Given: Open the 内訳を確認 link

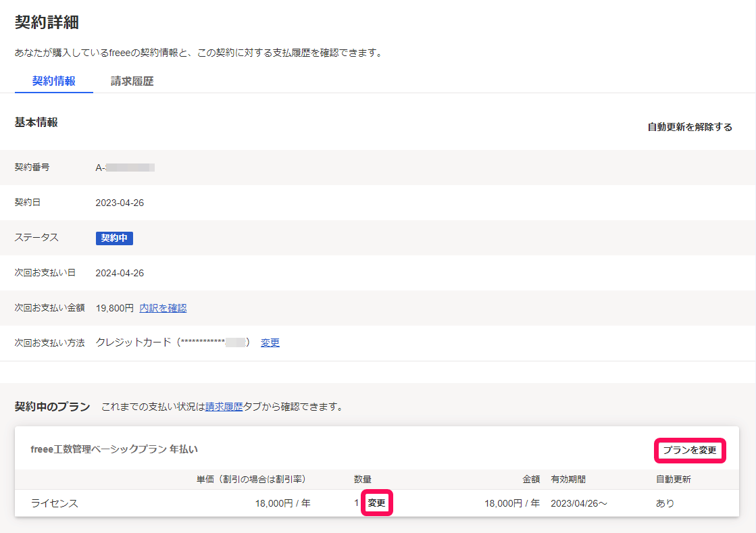Looking at the screenshot, I should click(x=163, y=308).
